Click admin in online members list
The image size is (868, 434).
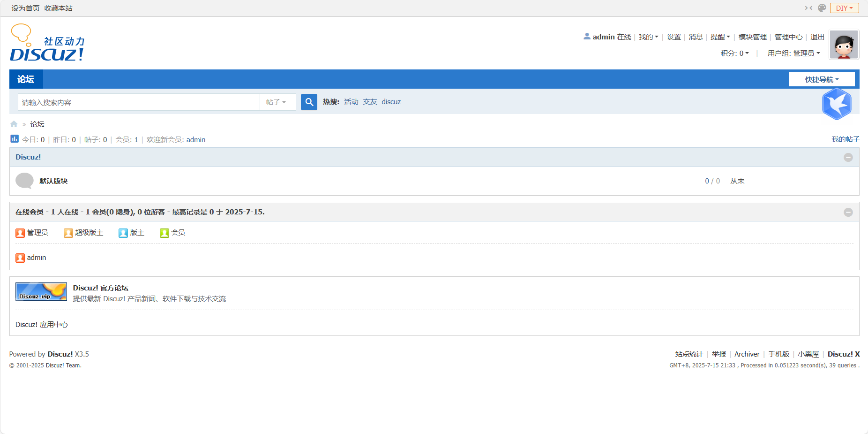[37, 258]
